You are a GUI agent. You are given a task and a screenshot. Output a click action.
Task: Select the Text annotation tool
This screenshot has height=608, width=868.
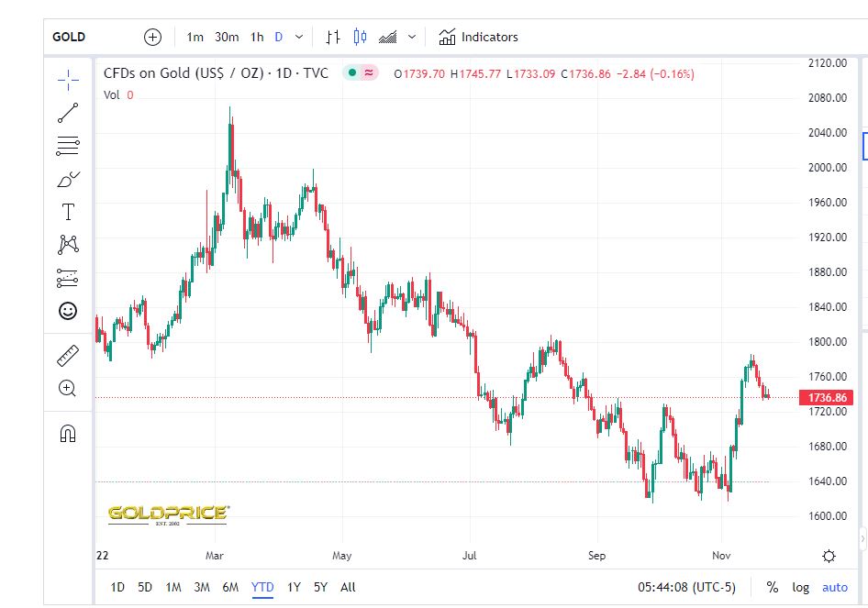pyautogui.click(x=68, y=212)
